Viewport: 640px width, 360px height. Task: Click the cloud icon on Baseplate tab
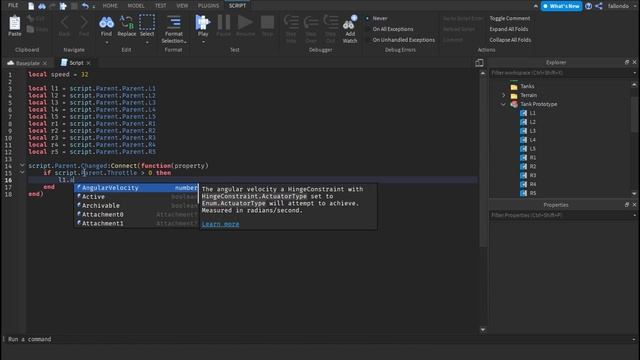[11, 63]
